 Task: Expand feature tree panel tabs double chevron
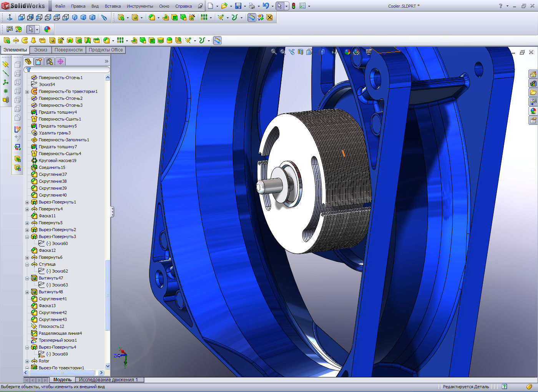[106, 61]
